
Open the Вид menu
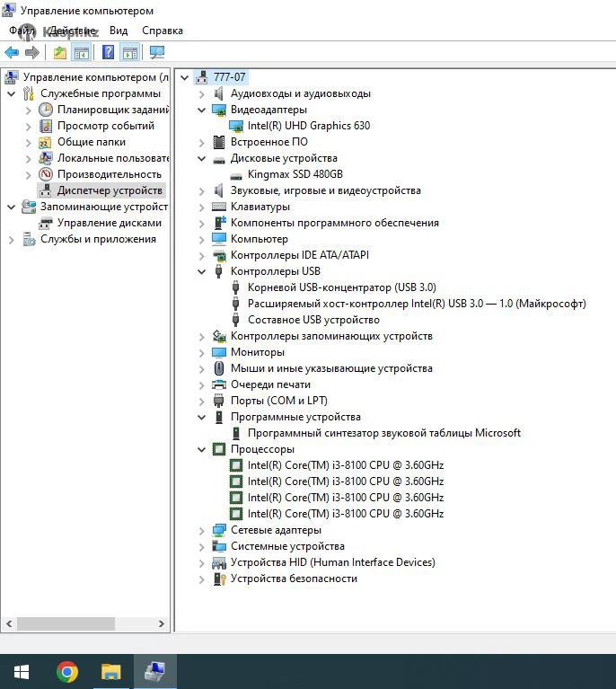coord(119,31)
